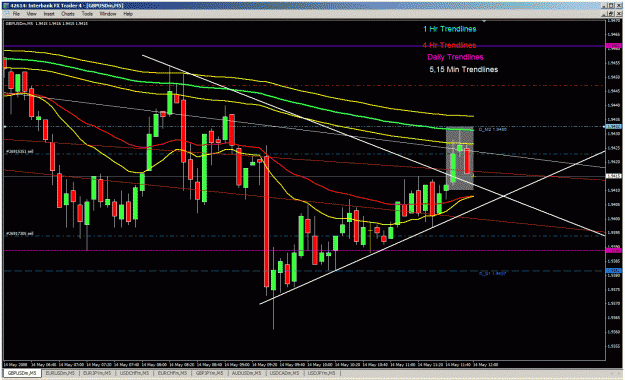Screen dimensions: 625x380
Task: Minimize the Interbank FX Trader window
Action: pyautogui.click(x=605, y=6)
